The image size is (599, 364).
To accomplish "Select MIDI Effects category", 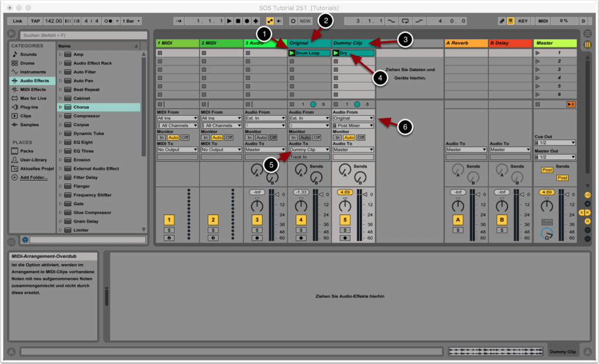I will point(33,89).
